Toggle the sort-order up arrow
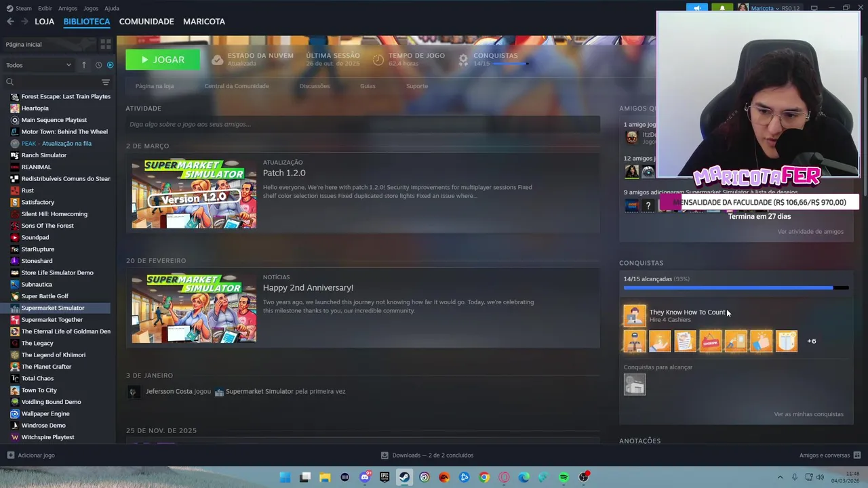 pos(84,65)
